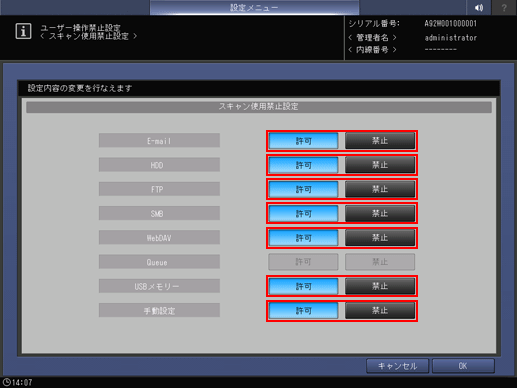Select 許可 for HDD
Image resolution: width=517 pixels, height=388 pixels.
[303, 165]
